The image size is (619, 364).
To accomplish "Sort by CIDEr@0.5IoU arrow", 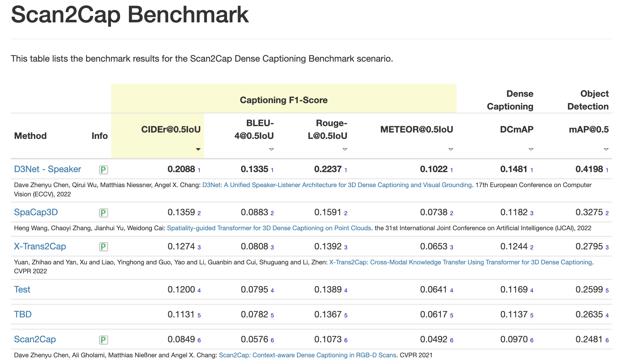I will pyautogui.click(x=198, y=149).
